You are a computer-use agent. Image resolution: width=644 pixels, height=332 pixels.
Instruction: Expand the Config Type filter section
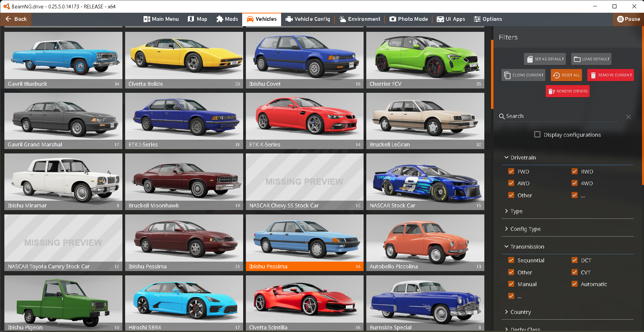pos(568,229)
